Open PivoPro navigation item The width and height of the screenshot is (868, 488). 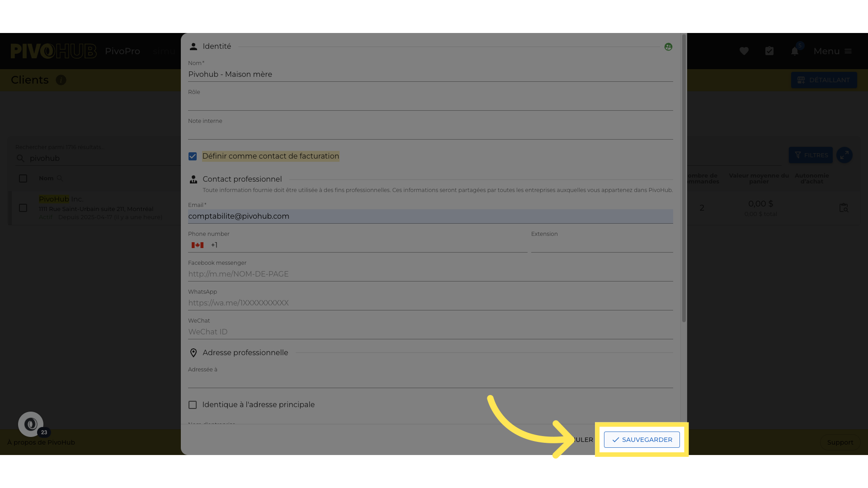point(123,51)
